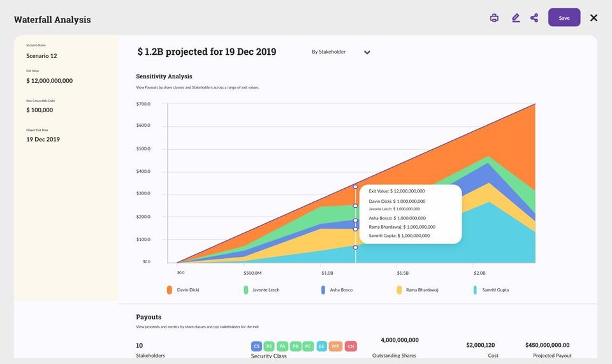Screen dimensions: 612x364
Task: Click the print icon
Action: point(494,18)
